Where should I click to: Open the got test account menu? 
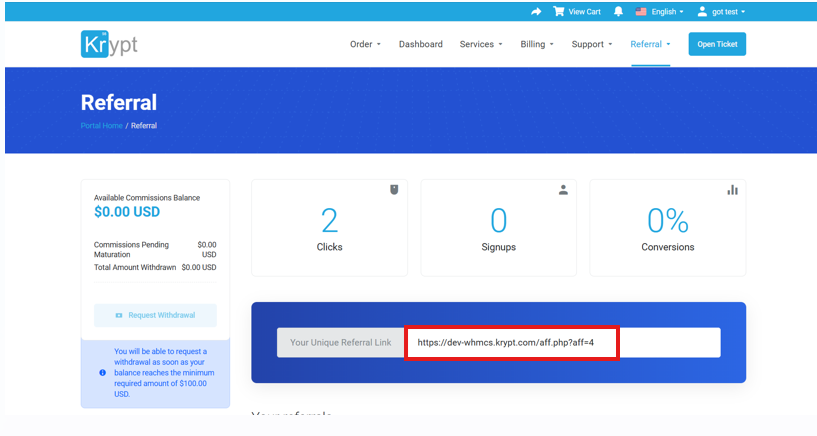point(720,11)
